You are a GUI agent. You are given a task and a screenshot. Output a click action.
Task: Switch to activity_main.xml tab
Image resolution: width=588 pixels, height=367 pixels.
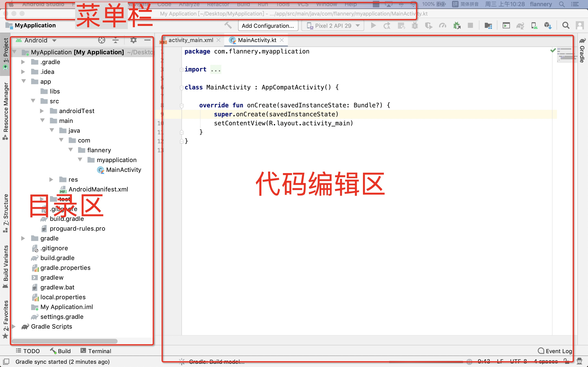tap(190, 40)
